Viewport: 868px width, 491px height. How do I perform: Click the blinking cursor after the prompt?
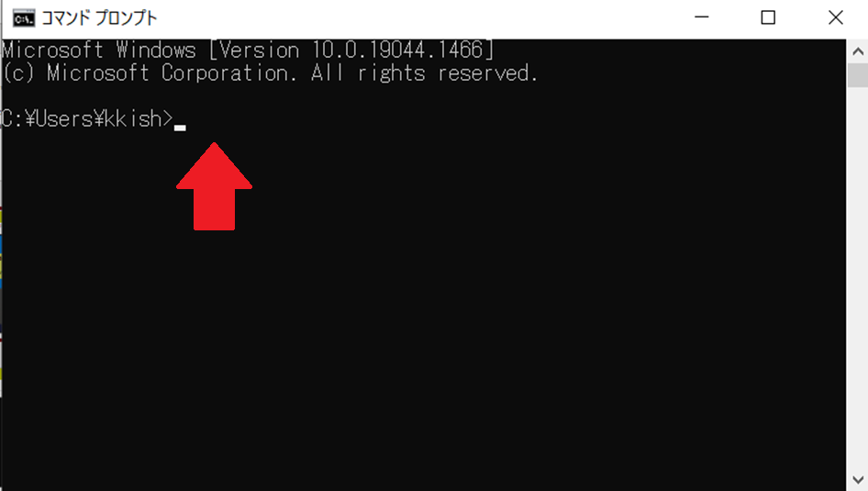point(180,128)
